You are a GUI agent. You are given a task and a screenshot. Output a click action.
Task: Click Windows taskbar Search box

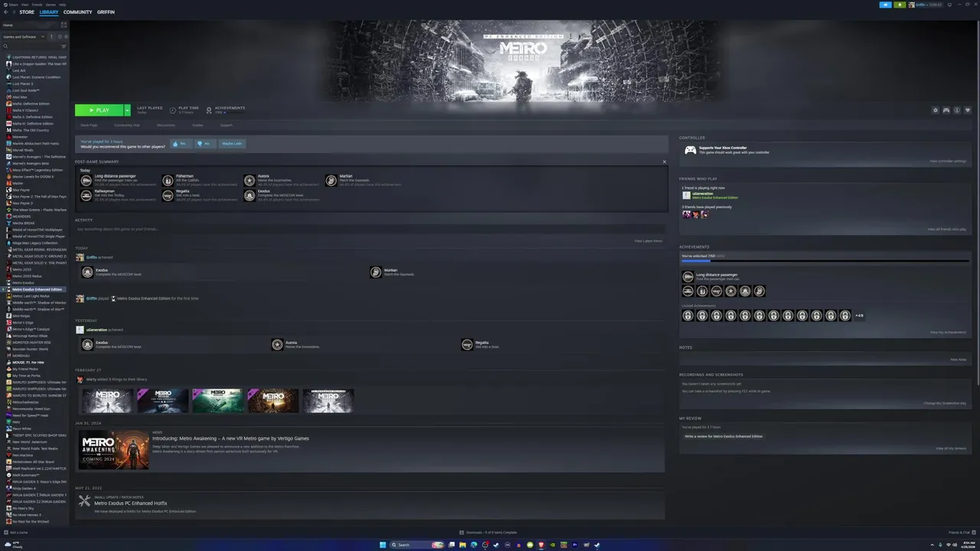[416, 545]
